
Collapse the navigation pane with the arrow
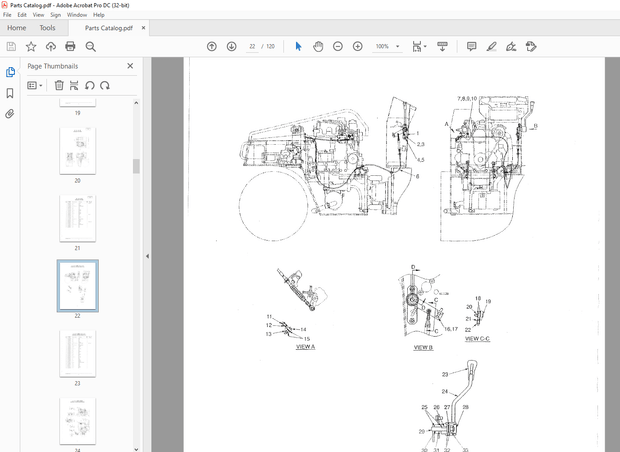point(147,256)
